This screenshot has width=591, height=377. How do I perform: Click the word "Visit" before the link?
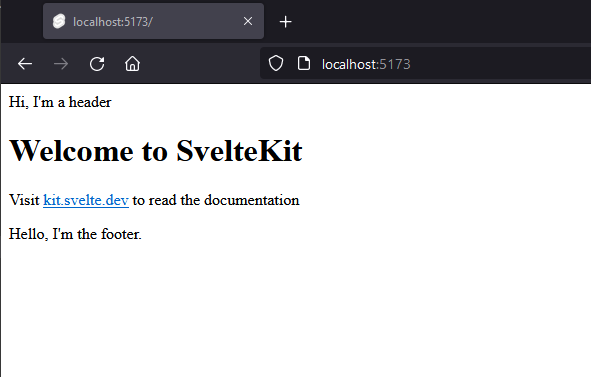[x=24, y=200]
